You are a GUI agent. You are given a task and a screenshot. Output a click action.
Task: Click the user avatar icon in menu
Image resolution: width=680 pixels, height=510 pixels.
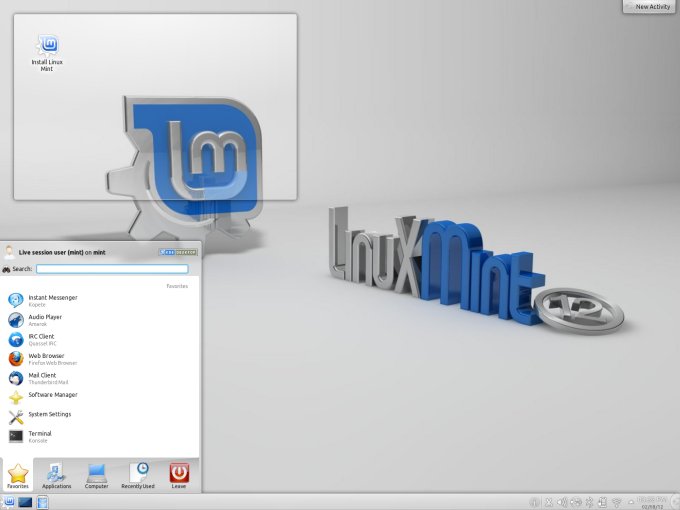point(9,252)
